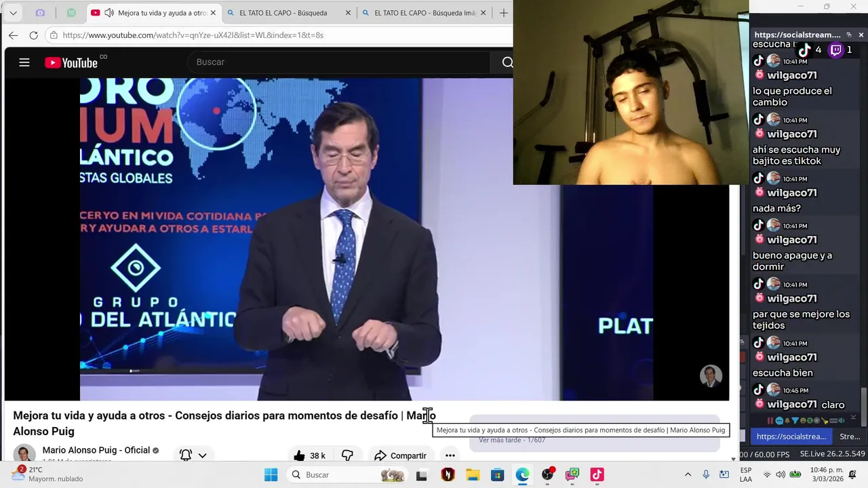Jump to latest chat with down-arrow icon
Image resolution: width=868 pixels, height=488 pixels.
point(853,418)
